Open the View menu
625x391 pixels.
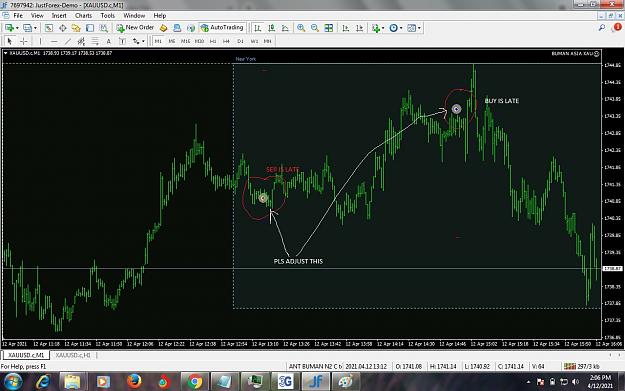[37, 16]
